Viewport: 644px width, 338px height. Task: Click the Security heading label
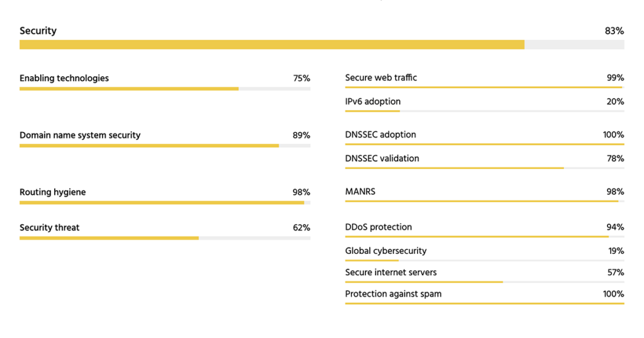point(38,31)
